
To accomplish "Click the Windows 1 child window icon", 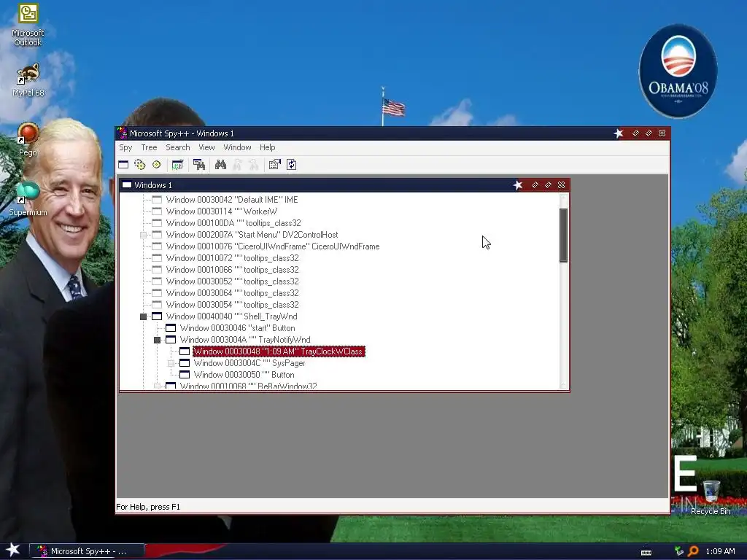I will 127,185.
